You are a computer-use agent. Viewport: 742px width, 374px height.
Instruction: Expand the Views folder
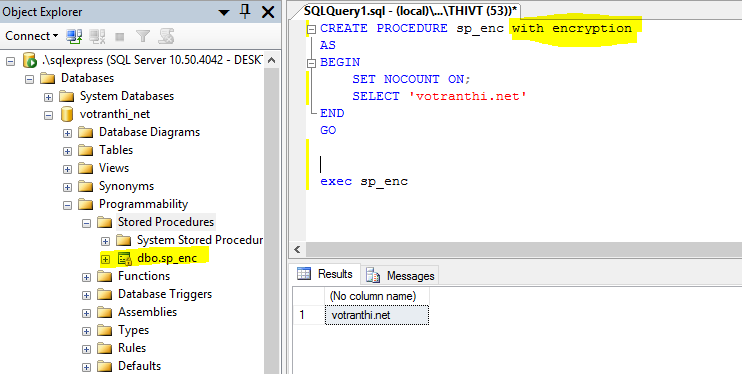click(x=67, y=169)
